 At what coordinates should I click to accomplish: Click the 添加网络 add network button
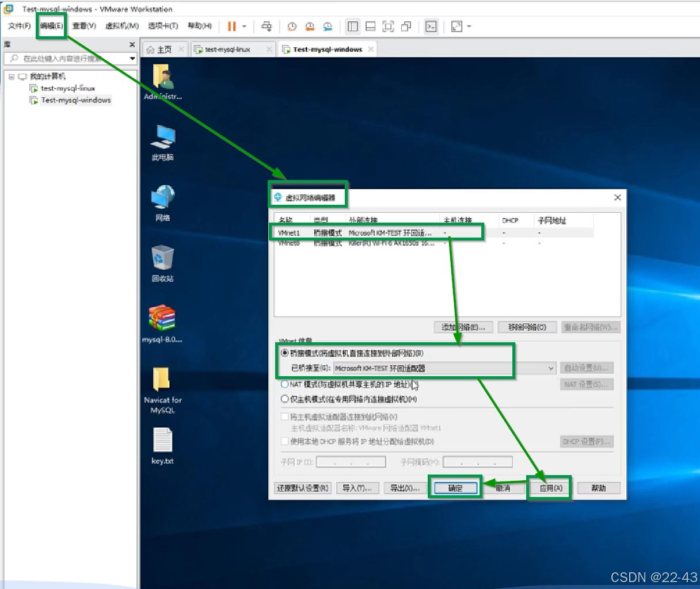[x=463, y=327]
